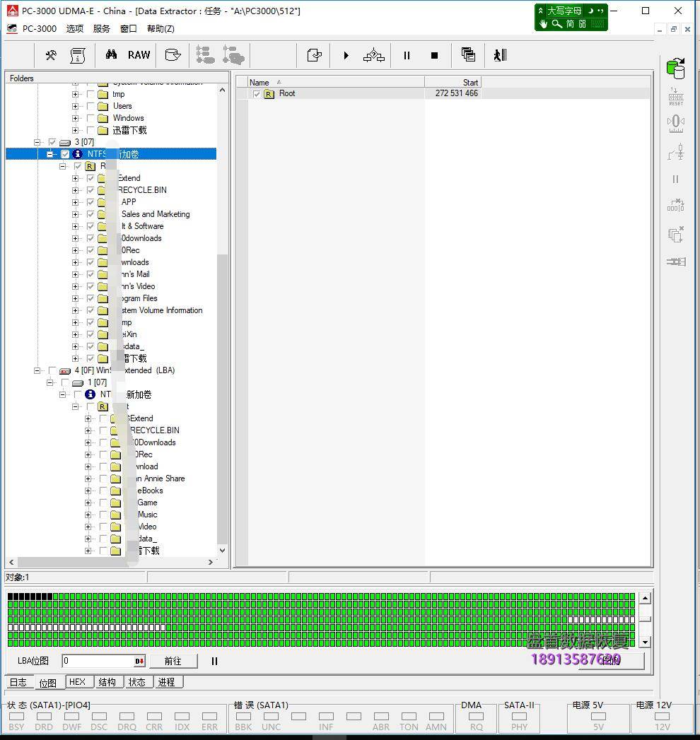
Task: Click the hammer and wrench utilities icon
Action: pyautogui.click(x=51, y=55)
